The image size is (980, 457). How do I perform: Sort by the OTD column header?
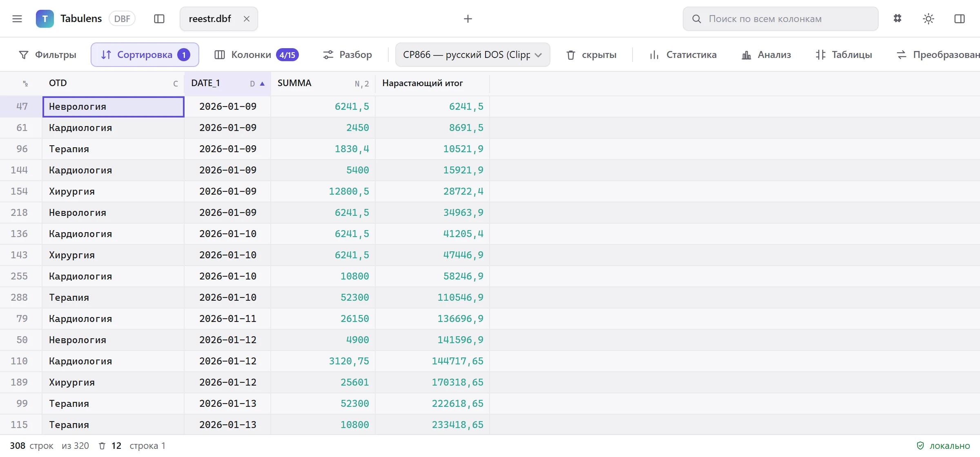point(113,83)
